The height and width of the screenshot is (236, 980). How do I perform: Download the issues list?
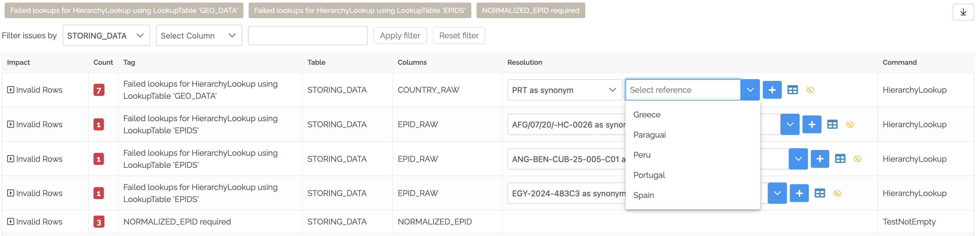click(x=963, y=12)
